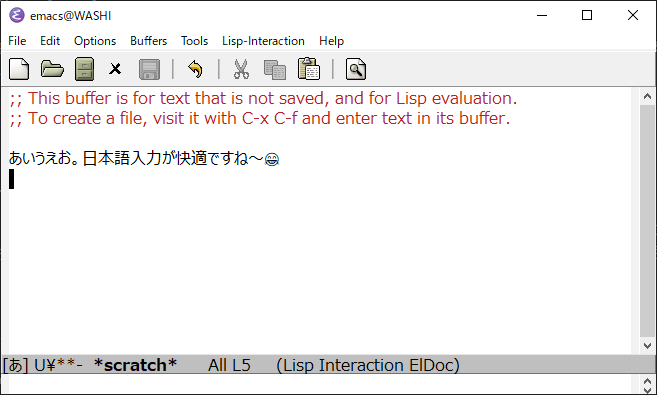The image size is (657, 395).
Task: Open the Buffers menu
Action: (148, 41)
